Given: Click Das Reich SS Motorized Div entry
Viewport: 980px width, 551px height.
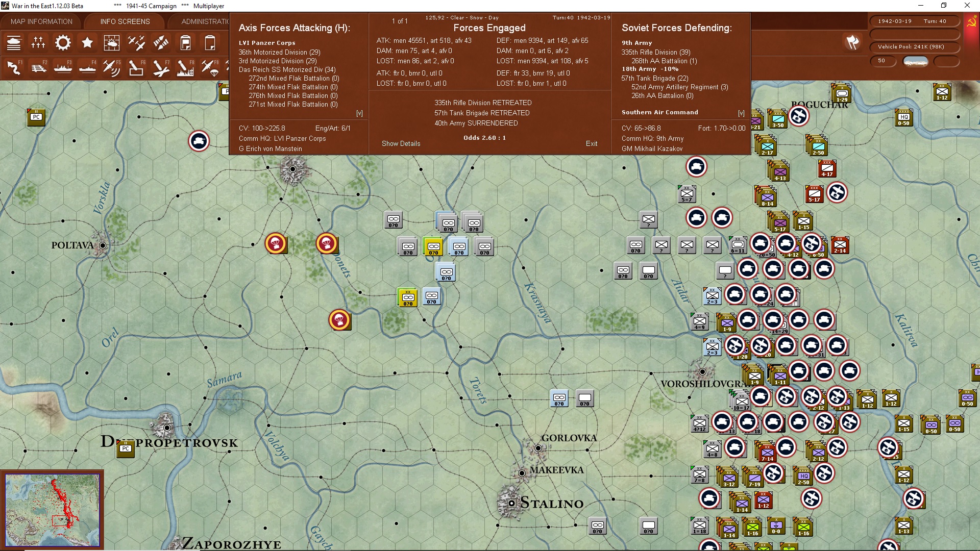Looking at the screenshot, I should coord(287,69).
